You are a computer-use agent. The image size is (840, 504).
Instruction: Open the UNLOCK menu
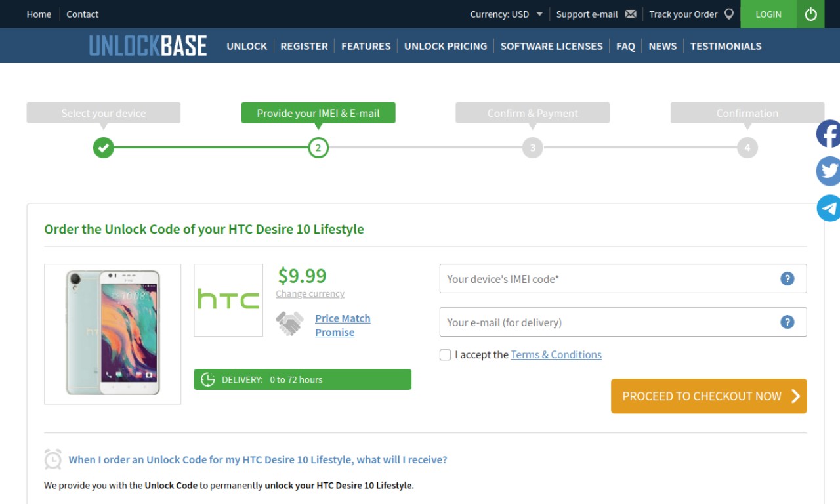tap(247, 46)
